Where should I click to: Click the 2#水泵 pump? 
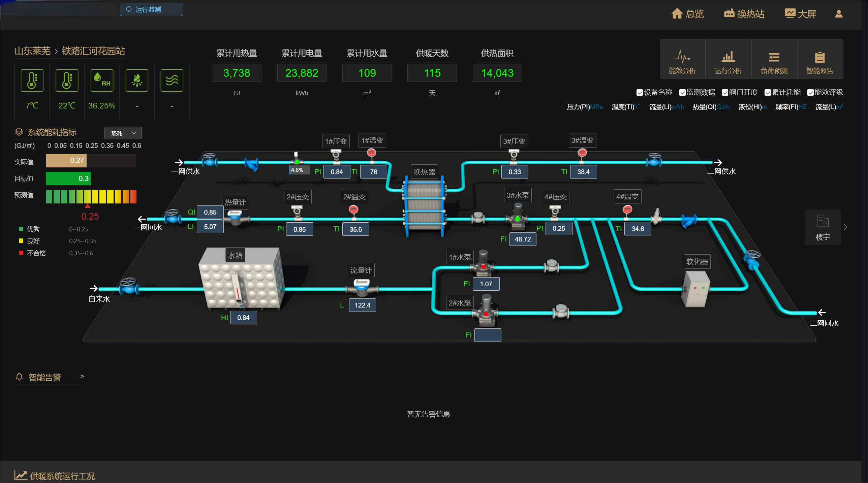click(486, 311)
